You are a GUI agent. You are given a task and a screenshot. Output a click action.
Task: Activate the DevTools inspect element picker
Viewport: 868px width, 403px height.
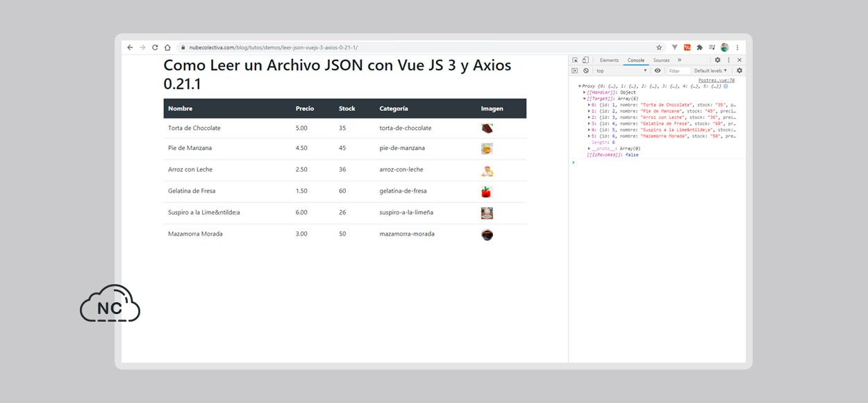[x=575, y=60]
